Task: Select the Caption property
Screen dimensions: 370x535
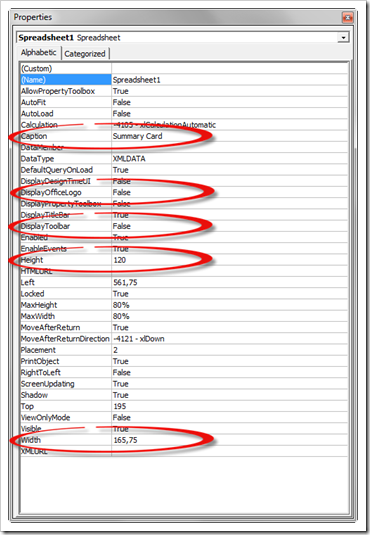Action: (x=34, y=136)
